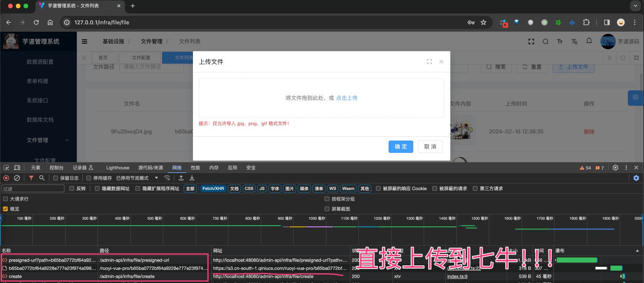Stop recording network log with red button
Viewport: 644px width, 283px height.
click(6, 178)
